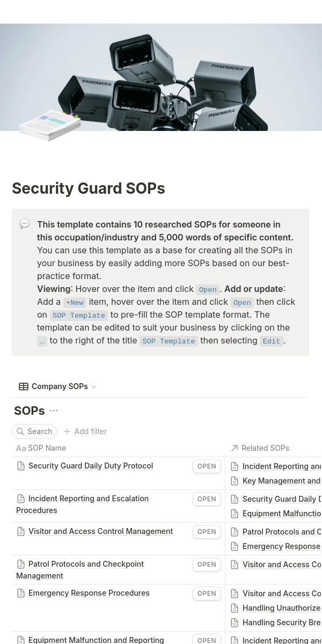Select the Company SOPs view tab

(x=59, y=386)
